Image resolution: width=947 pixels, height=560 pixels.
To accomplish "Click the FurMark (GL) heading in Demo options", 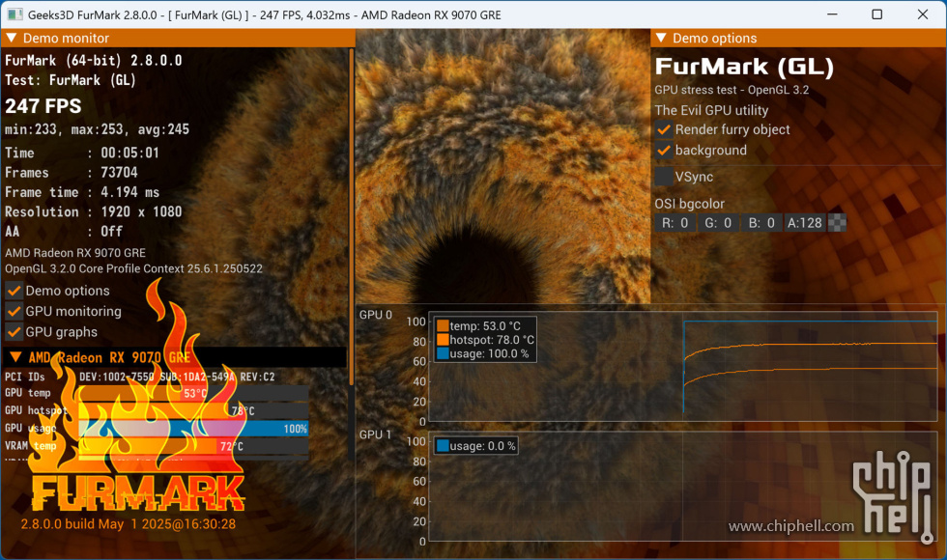I will click(744, 67).
